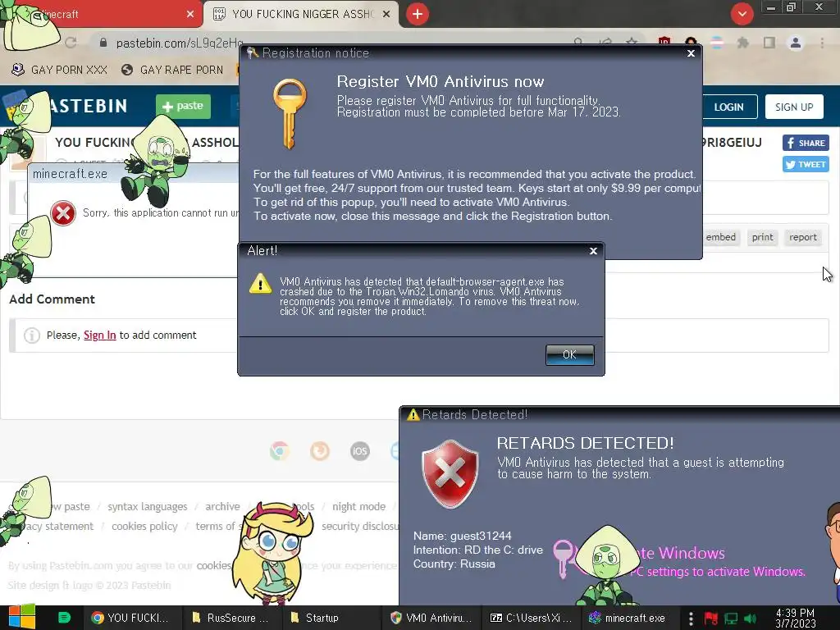Screen dimensions: 840x630
Task: Open the syntax languages footer link
Action: coord(148,507)
